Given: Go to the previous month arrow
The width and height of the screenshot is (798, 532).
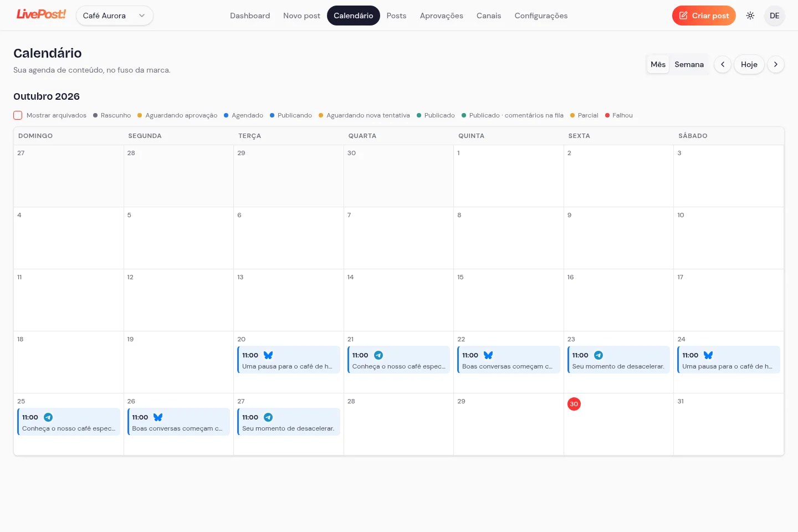Looking at the screenshot, I should 723,64.
